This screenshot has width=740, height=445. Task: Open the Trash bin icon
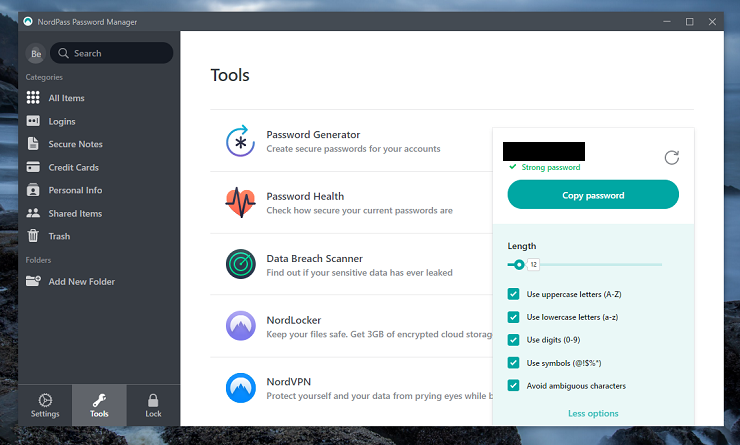point(33,235)
